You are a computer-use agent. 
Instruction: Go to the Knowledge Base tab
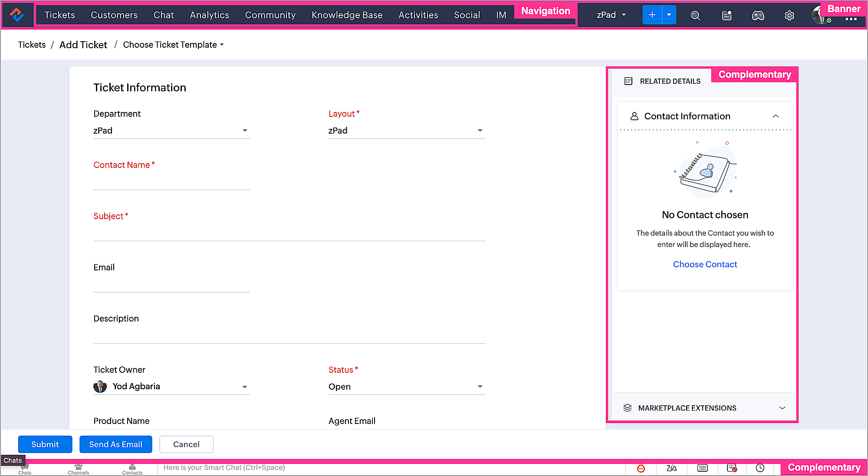(x=347, y=15)
